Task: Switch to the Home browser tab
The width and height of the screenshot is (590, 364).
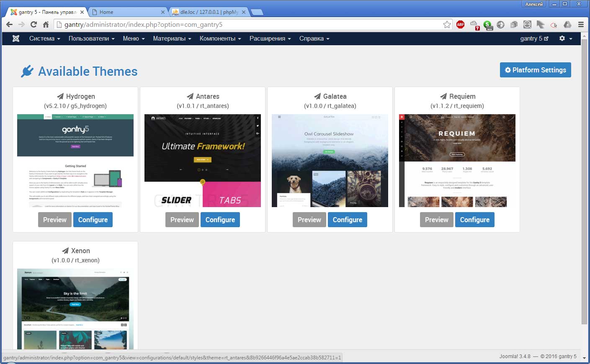Action: click(x=127, y=12)
